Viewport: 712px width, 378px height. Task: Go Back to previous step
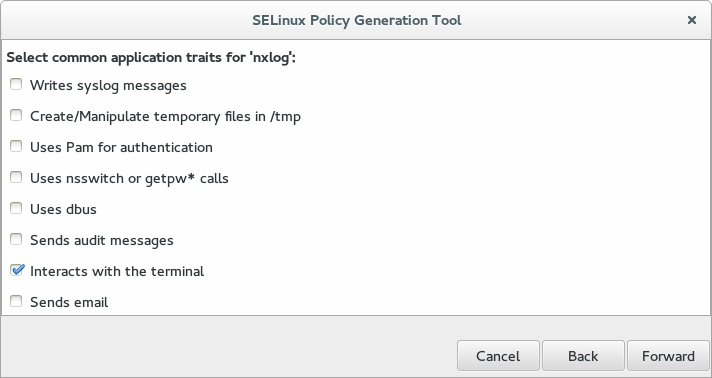[x=583, y=356]
